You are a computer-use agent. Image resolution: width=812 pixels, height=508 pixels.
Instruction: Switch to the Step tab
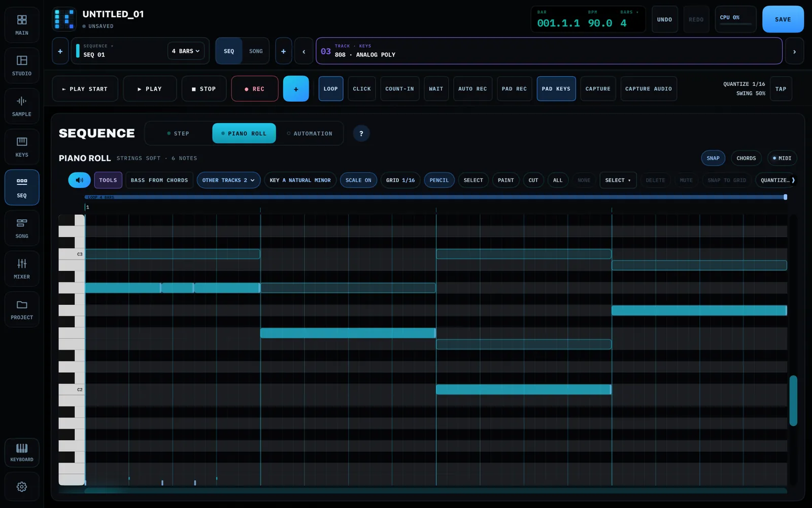[x=178, y=134]
